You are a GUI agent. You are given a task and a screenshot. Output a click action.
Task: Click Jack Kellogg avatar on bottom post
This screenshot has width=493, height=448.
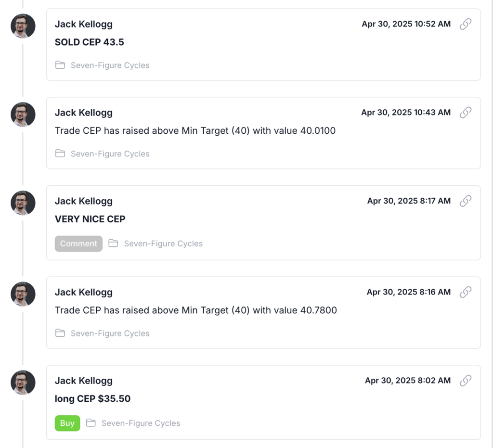(x=23, y=383)
